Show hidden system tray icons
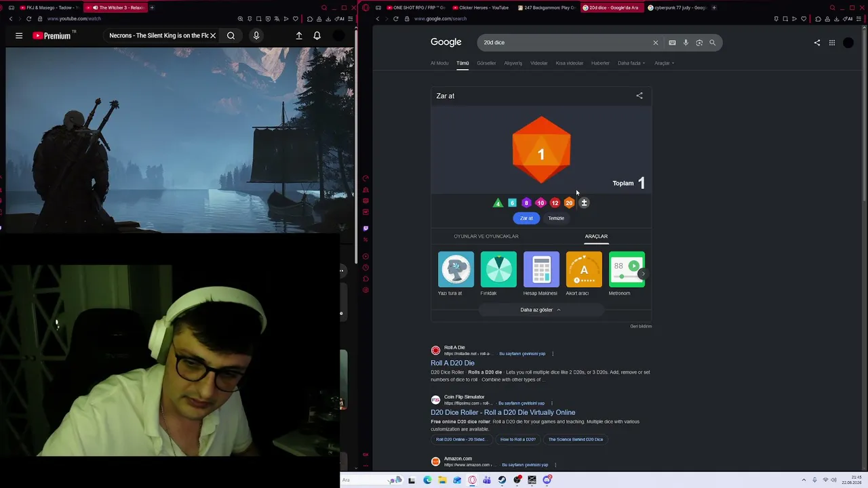The image size is (868, 488). pos(804,480)
